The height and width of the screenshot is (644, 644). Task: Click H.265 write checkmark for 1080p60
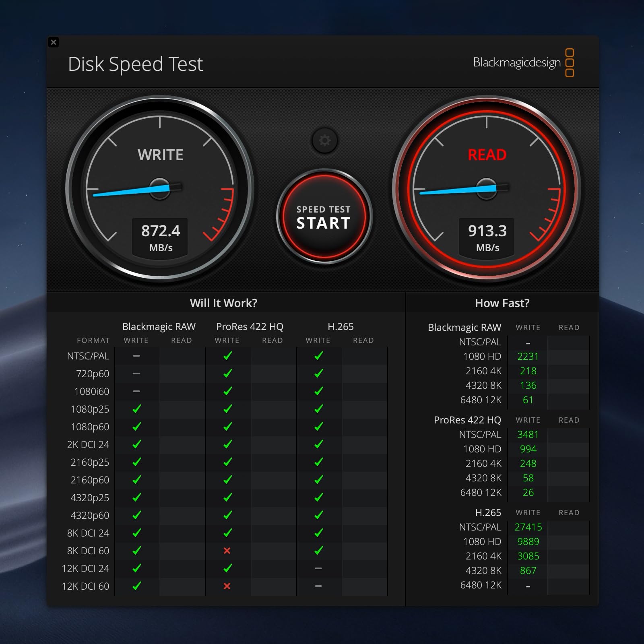(x=319, y=427)
